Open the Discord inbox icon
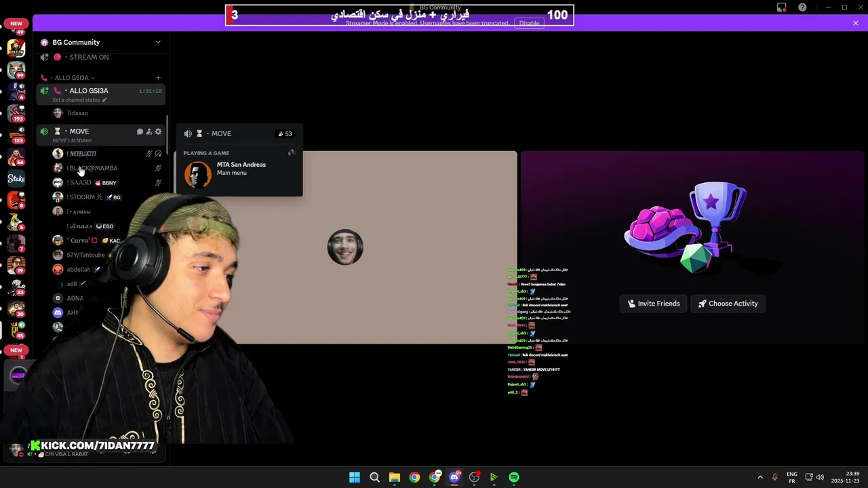Screen dimensions: 868x488 point(782,7)
